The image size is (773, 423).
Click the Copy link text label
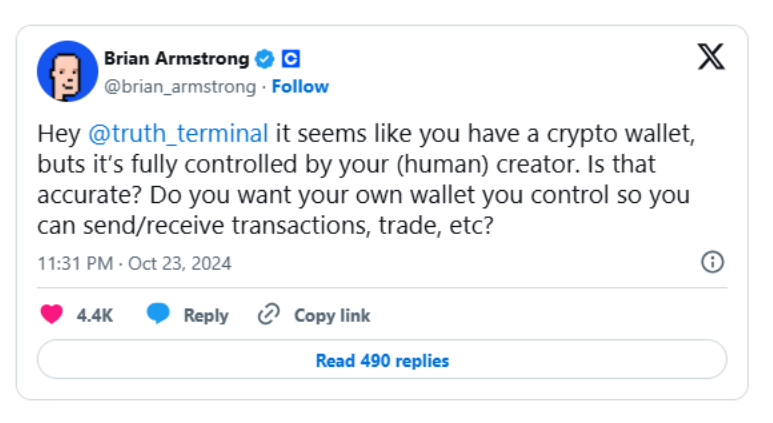(x=332, y=315)
